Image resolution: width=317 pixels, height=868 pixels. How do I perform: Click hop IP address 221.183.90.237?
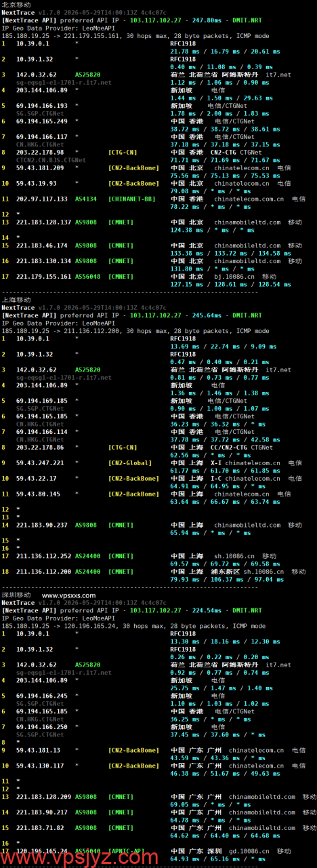pos(42,525)
